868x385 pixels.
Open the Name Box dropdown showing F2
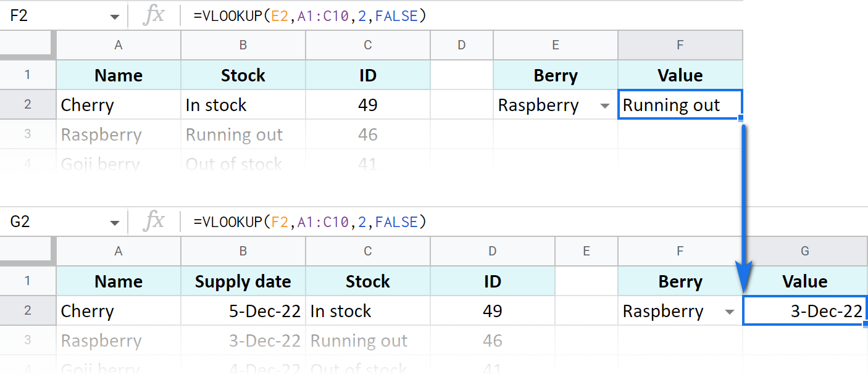point(115,15)
